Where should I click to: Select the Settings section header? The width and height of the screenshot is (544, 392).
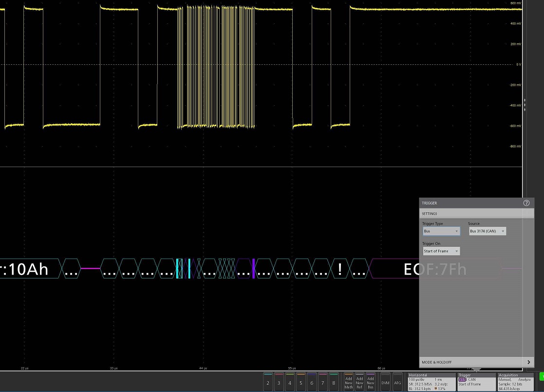pyautogui.click(x=476, y=214)
